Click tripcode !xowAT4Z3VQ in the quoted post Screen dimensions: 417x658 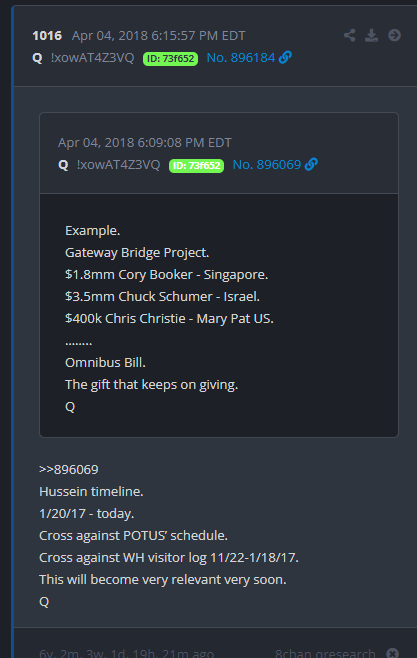118,164
